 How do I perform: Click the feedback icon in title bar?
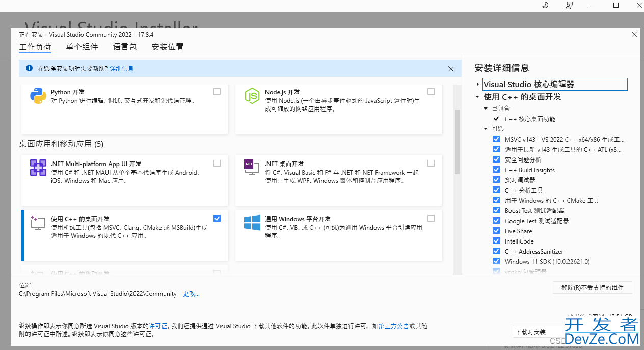click(x=569, y=5)
